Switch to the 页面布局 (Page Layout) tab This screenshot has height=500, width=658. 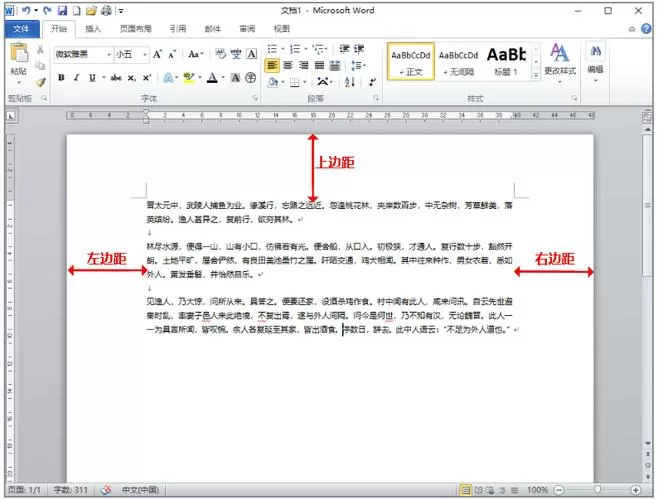(x=135, y=29)
